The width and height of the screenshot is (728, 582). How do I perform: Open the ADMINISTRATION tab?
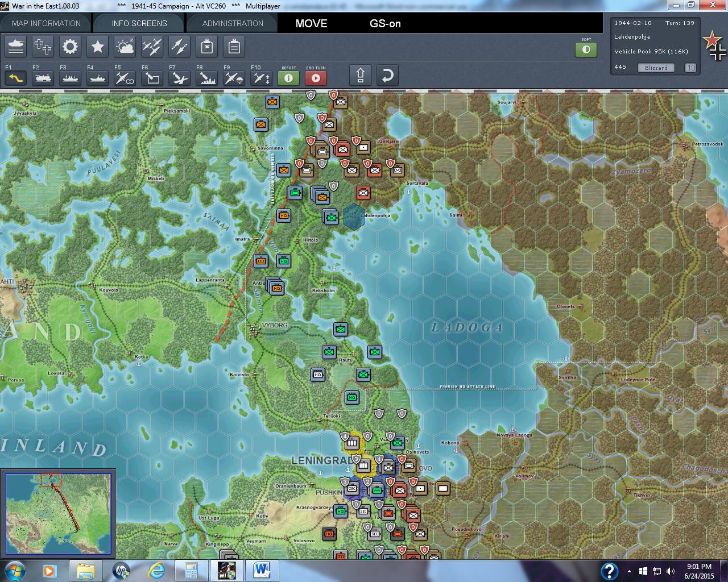(x=233, y=23)
